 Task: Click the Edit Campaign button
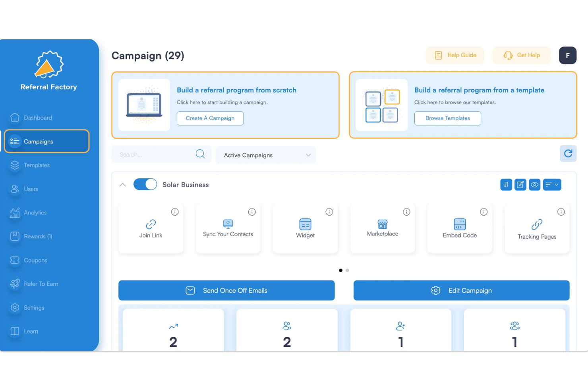462,291
